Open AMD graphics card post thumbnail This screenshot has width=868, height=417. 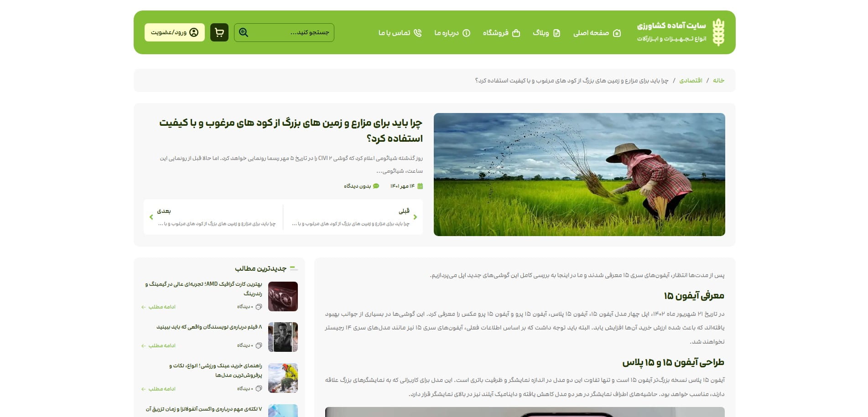point(283,297)
